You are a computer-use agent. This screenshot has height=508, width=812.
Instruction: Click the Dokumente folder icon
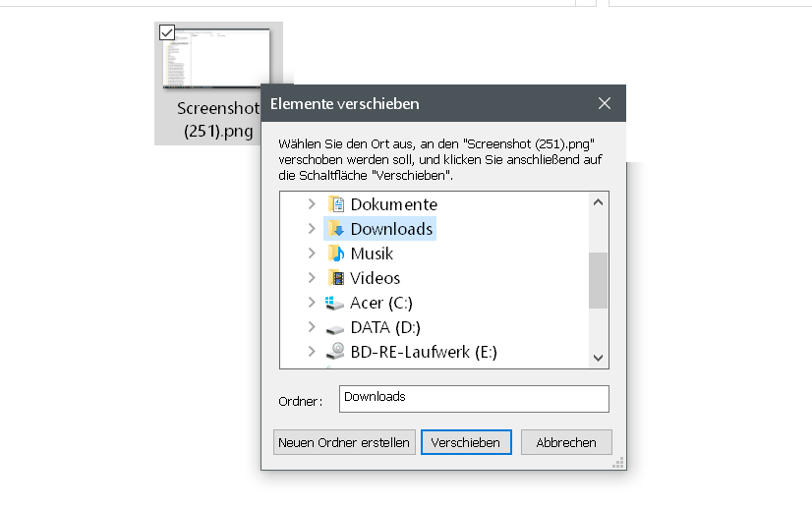click(336, 204)
